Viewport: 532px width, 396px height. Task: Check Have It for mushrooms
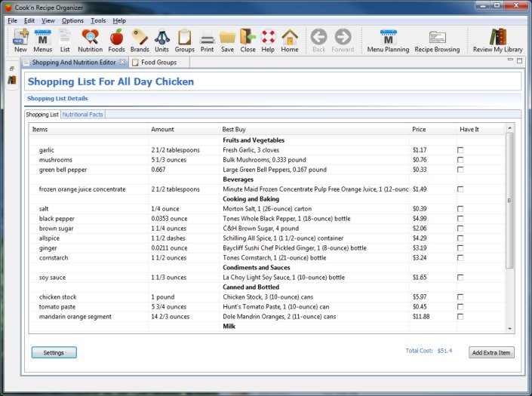[460, 160]
